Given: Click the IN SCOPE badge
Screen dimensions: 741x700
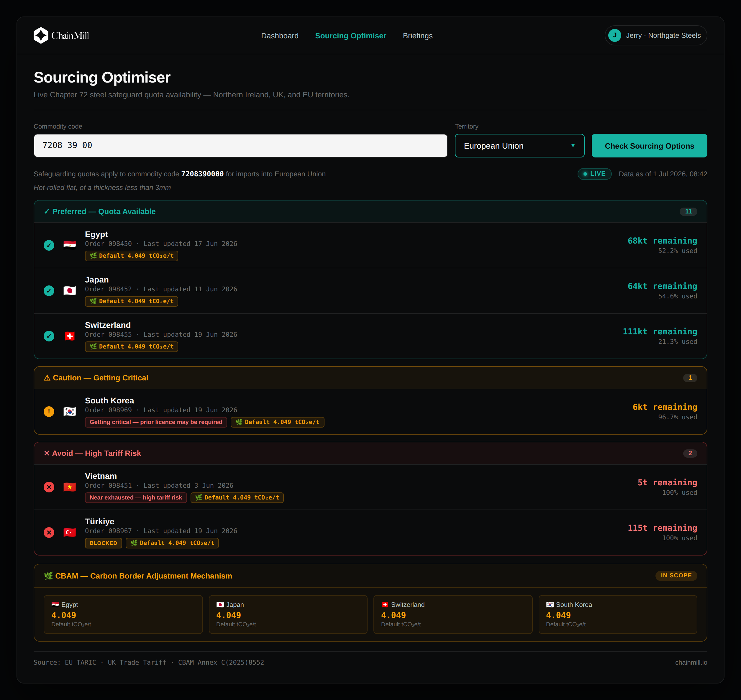Looking at the screenshot, I should (676, 575).
